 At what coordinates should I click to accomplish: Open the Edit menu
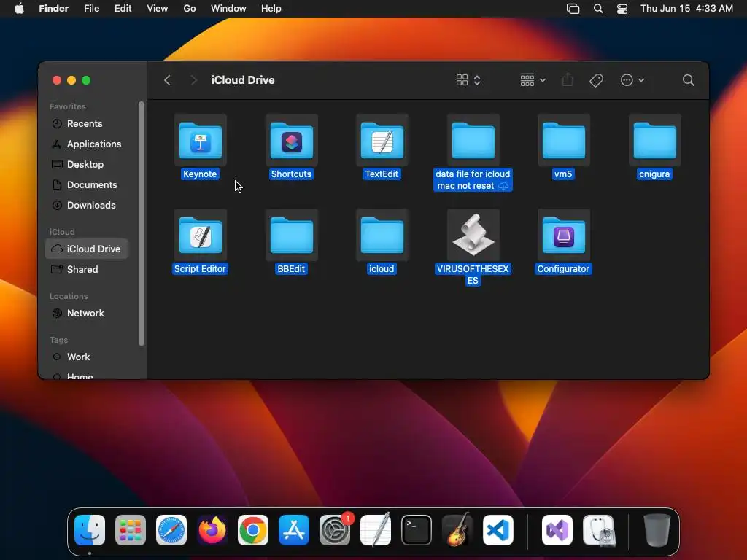[x=123, y=9]
